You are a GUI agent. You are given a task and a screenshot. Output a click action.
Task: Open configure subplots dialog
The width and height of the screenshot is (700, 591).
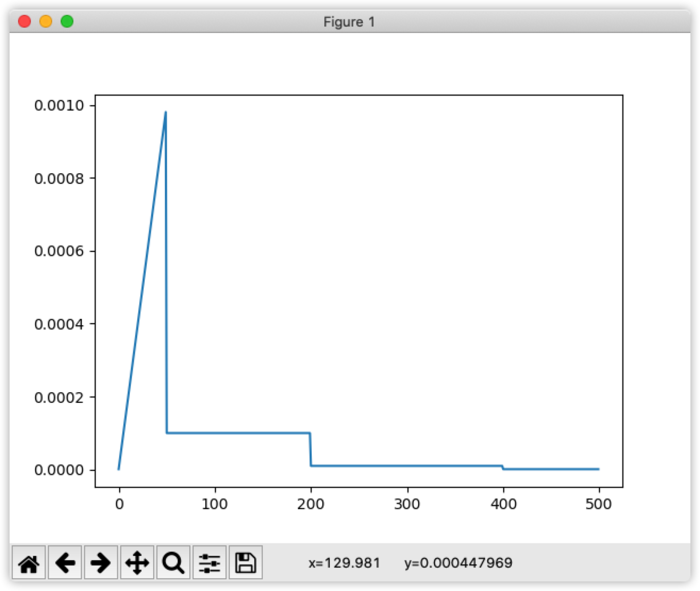point(210,562)
